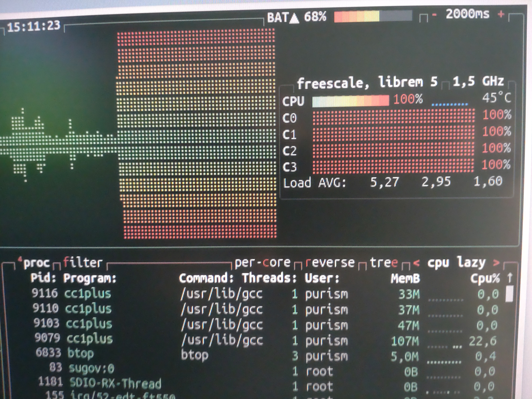The width and height of the screenshot is (532, 399).
Task: Click the MemB column header
Action: point(405,278)
